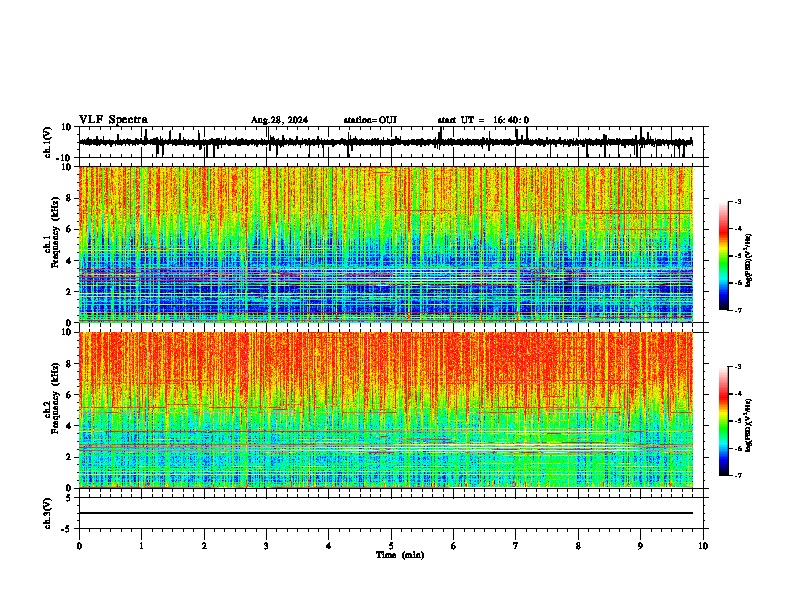Click the "6" kHz tick on ch.2 frequency axis
The width and height of the screenshot is (792, 612).
[70, 395]
